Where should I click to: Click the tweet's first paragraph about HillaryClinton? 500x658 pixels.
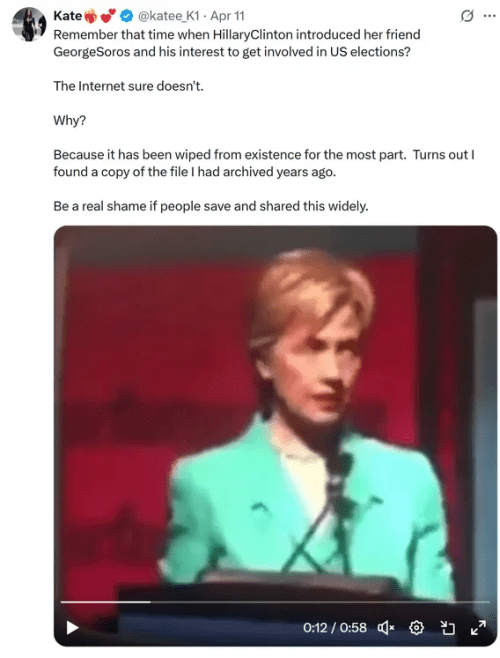click(237, 43)
